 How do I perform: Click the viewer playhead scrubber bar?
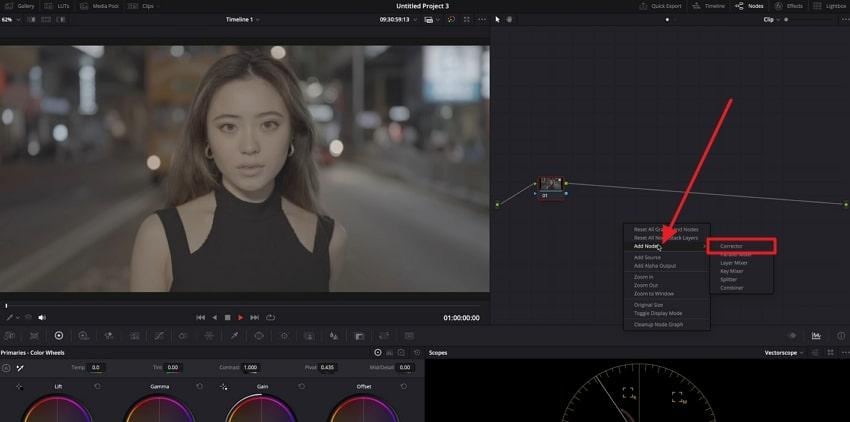[244, 306]
